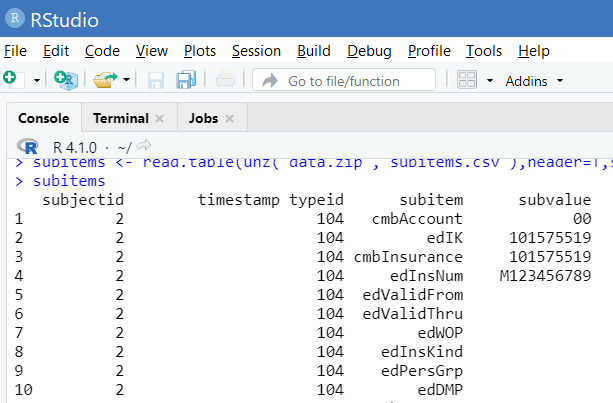Image resolution: width=613 pixels, height=403 pixels.
Task: Click the Open File folder icon
Action: tap(105, 80)
